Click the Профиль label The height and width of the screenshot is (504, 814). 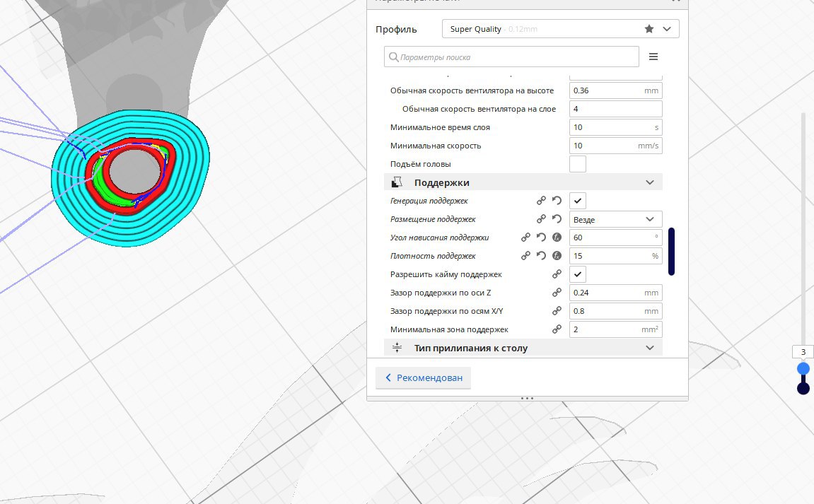[396, 29]
